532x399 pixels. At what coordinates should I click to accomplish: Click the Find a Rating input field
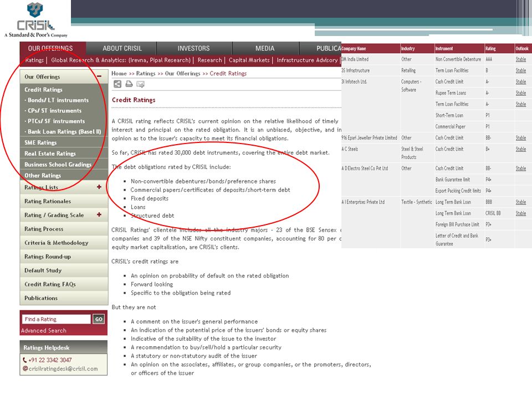[x=57, y=319]
